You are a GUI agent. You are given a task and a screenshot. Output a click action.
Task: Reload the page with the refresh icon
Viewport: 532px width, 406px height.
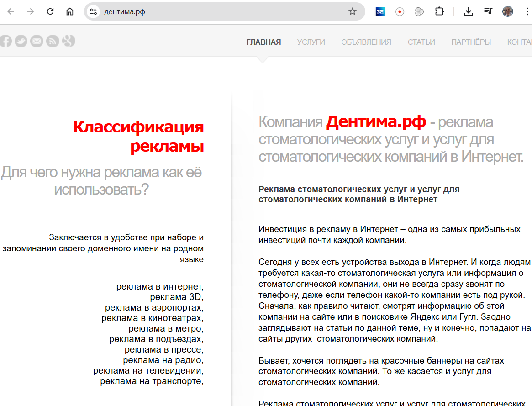[50, 11]
